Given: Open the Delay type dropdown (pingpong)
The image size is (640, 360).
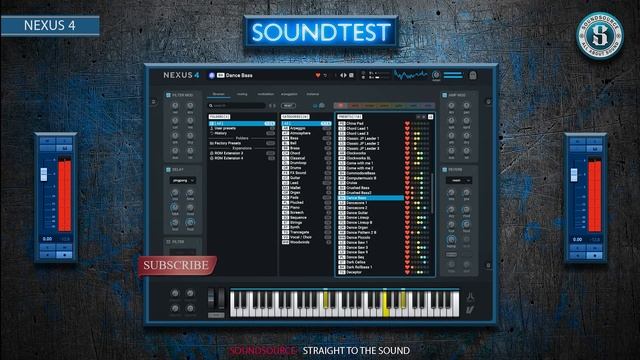Looking at the screenshot, I should 182,180.
